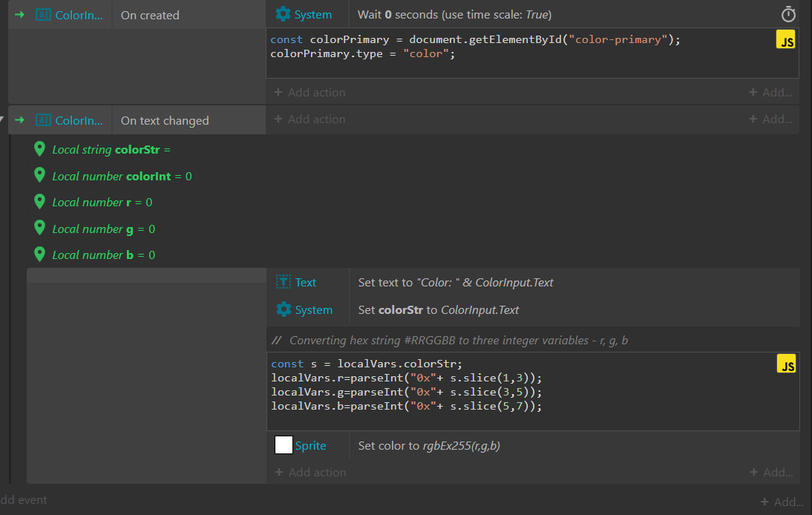Click the pin icon for local variable r
Screen dimensions: 812x515
40,202
